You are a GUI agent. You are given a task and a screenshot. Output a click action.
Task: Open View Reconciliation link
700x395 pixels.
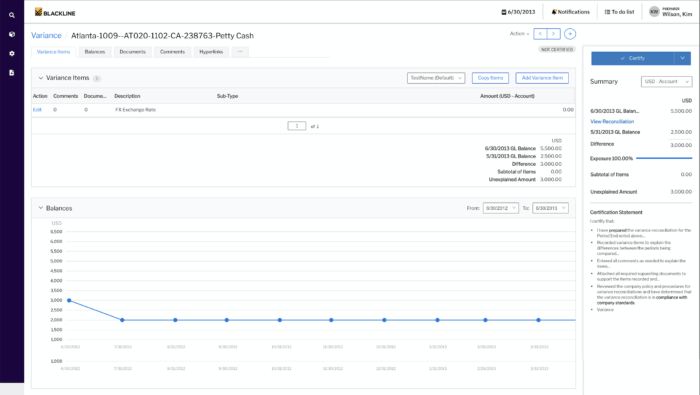pos(612,121)
